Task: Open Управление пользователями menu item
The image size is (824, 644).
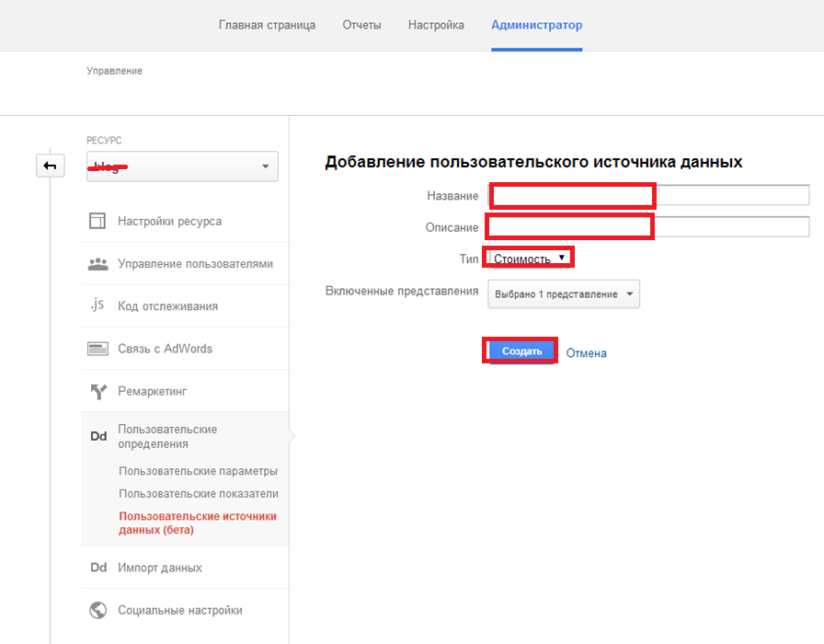Action: 185,264
